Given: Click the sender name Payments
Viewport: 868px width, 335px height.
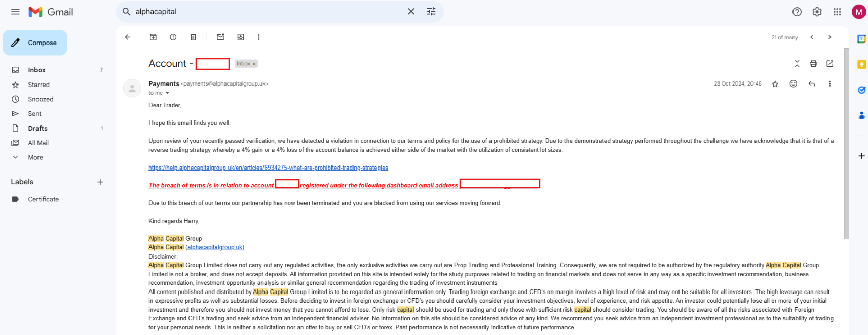Looking at the screenshot, I should click(164, 83).
